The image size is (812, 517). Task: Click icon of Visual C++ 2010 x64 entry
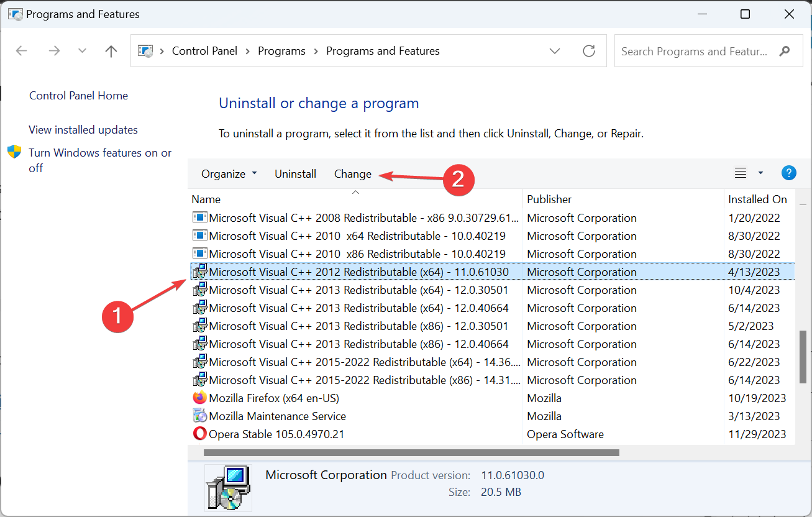click(x=199, y=236)
